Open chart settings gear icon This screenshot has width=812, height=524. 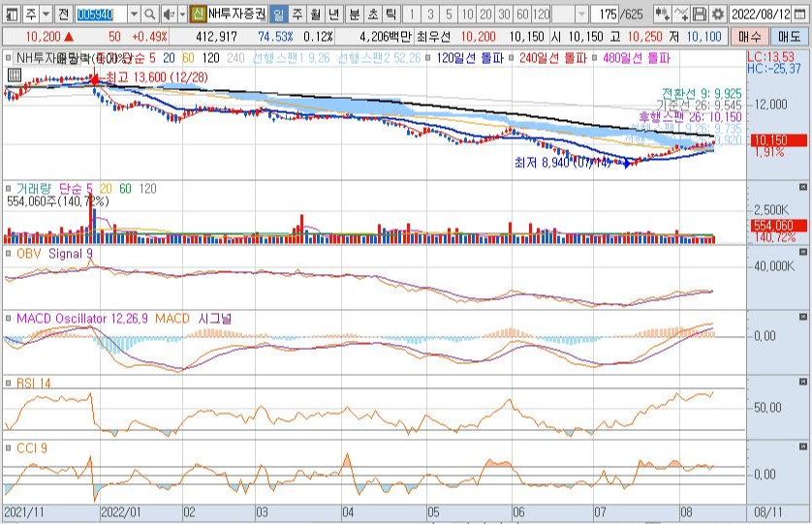(x=718, y=14)
